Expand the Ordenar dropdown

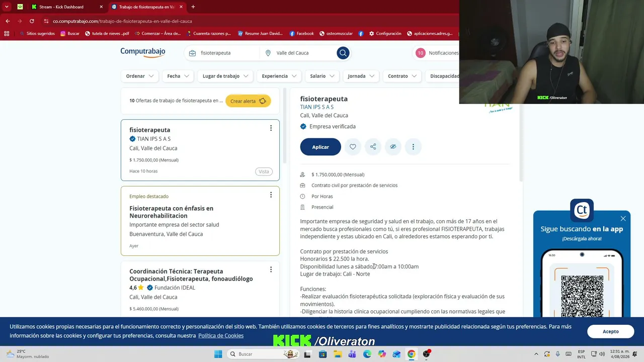tap(139, 76)
